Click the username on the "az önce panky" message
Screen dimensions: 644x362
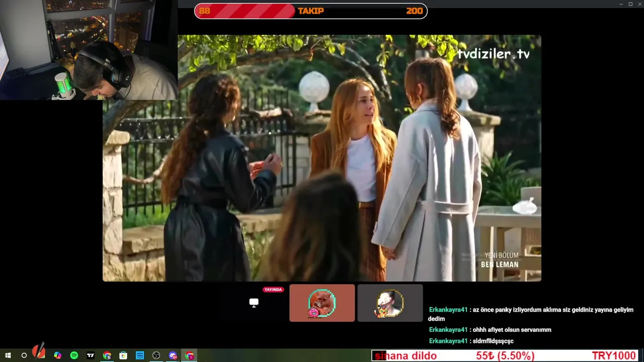click(x=448, y=310)
